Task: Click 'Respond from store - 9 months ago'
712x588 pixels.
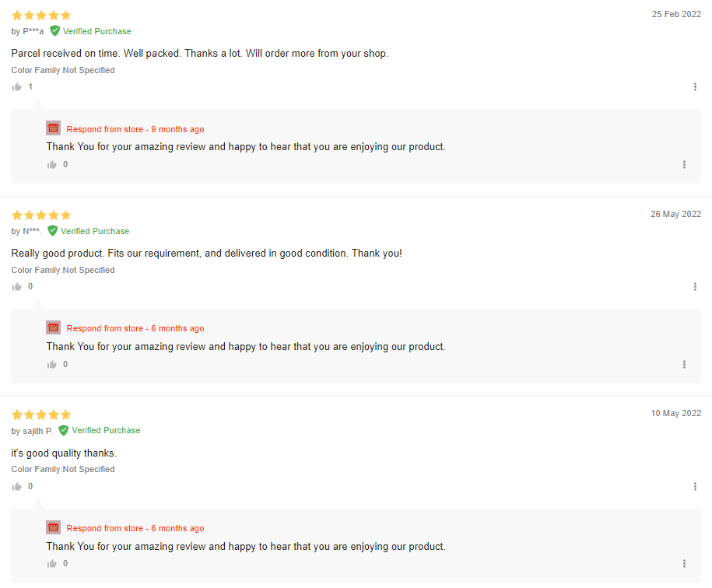Action: click(x=135, y=129)
